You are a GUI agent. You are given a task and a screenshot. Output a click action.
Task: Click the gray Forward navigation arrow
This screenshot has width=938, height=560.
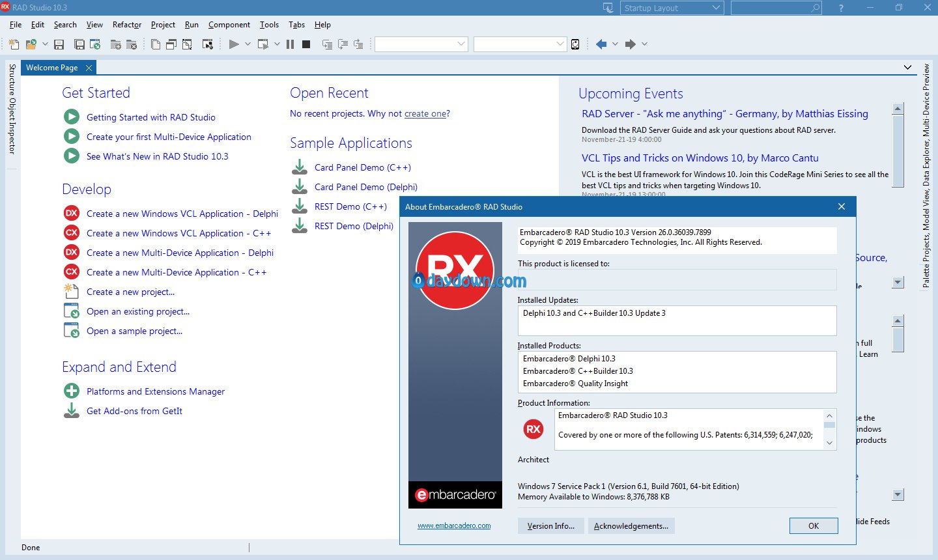click(x=630, y=44)
